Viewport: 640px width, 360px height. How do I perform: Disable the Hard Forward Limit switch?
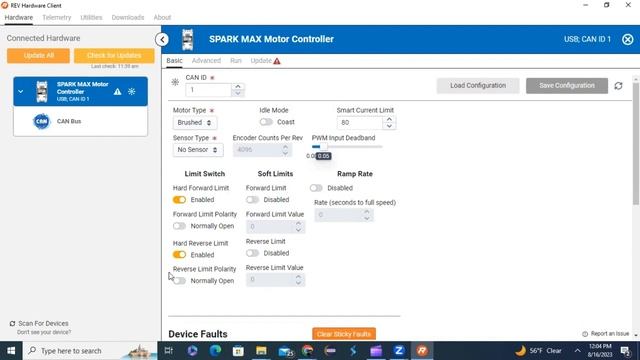179,200
